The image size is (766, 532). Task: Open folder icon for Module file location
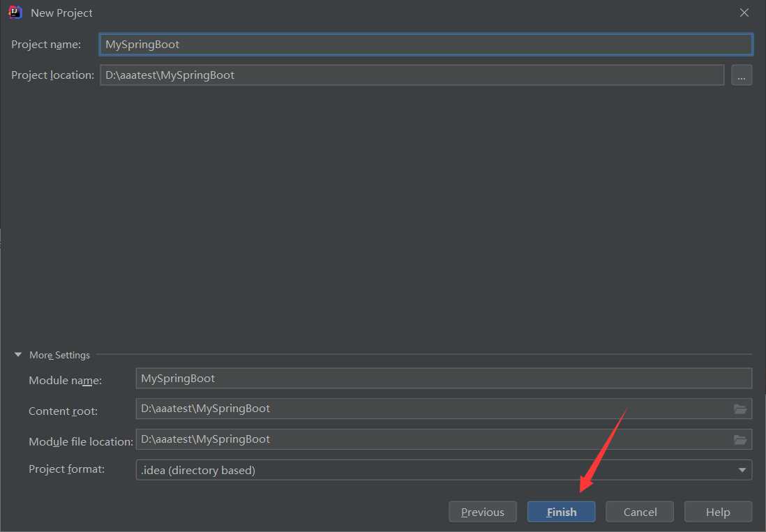point(740,440)
